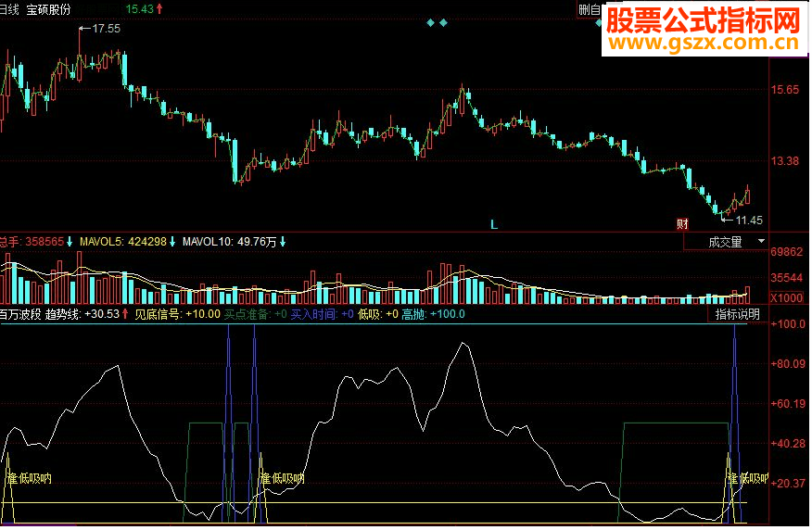
Task: Click the 总手 total volume label
Action: coord(32,242)
